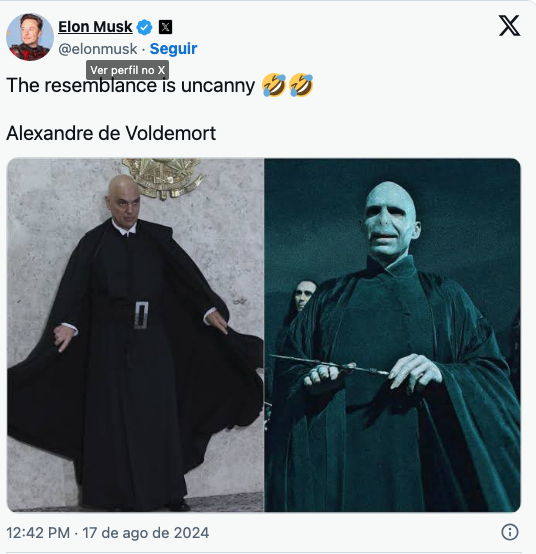The width and height of the screenshot is (536, 554).
Task: Open the X logo in the top corner
Action: 509,25
